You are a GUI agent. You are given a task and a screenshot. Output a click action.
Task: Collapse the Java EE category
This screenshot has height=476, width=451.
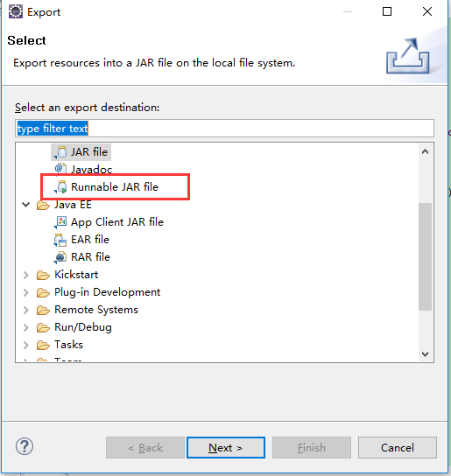(x=26, y=205)
